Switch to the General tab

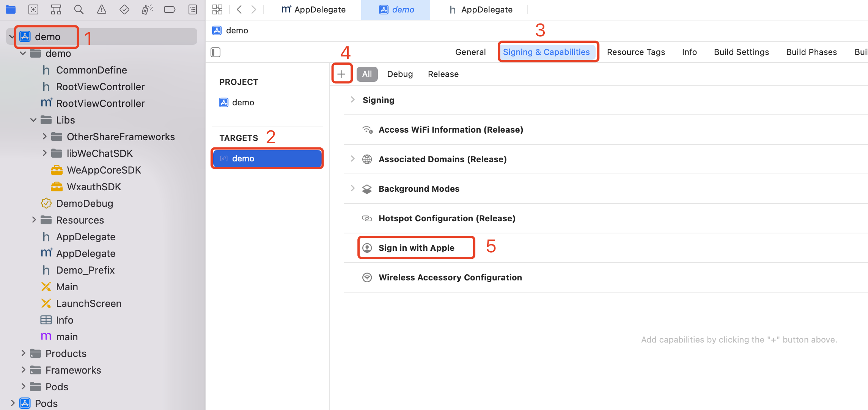(470, 52)
